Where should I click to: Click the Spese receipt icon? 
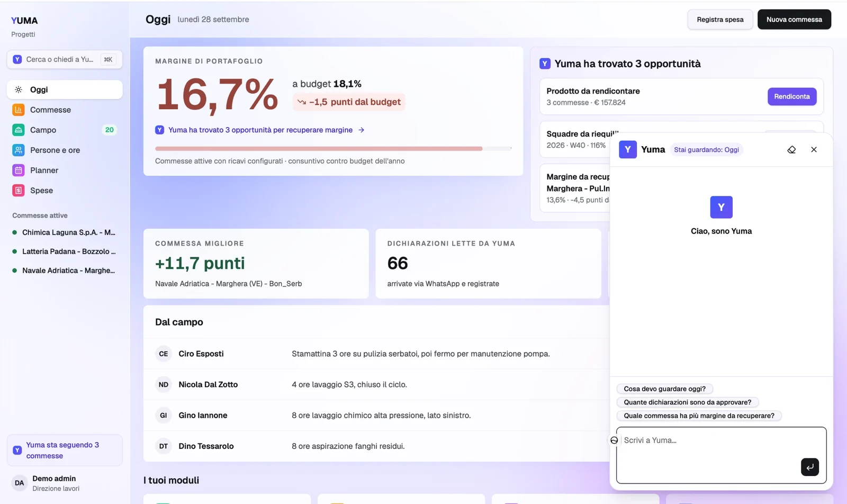coord(19,190)
